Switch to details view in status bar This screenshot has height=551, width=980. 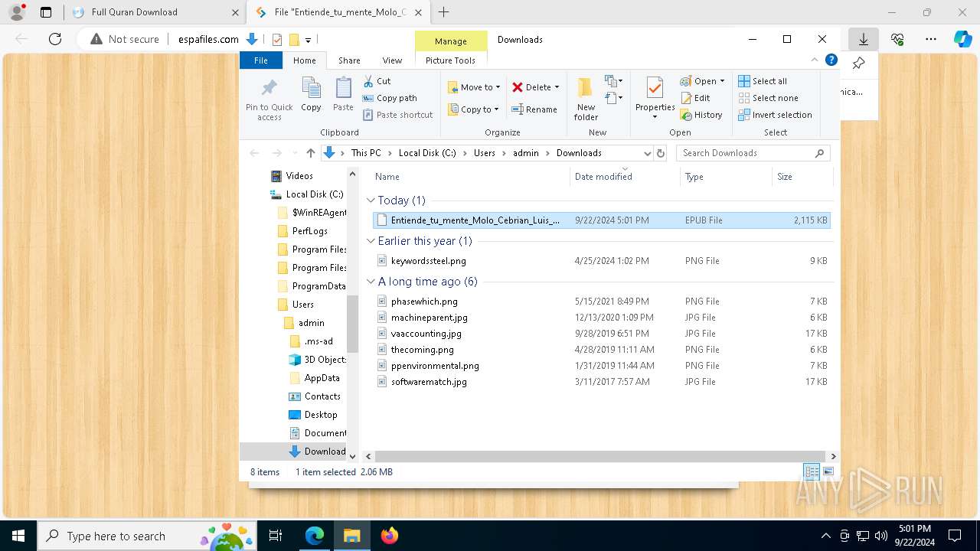811,471
